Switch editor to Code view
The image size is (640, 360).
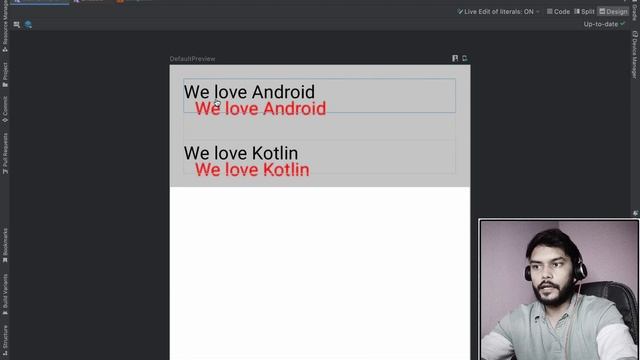[558, 11]
